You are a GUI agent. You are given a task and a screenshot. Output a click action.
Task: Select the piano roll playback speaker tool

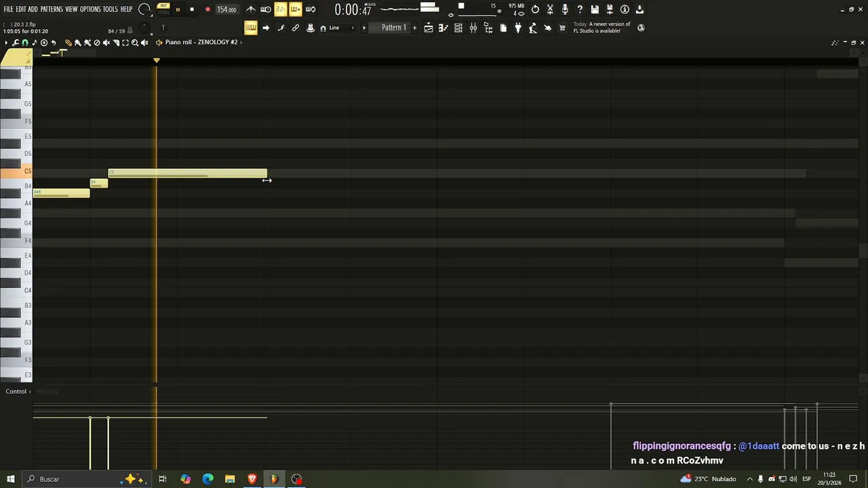click(144, 43)
